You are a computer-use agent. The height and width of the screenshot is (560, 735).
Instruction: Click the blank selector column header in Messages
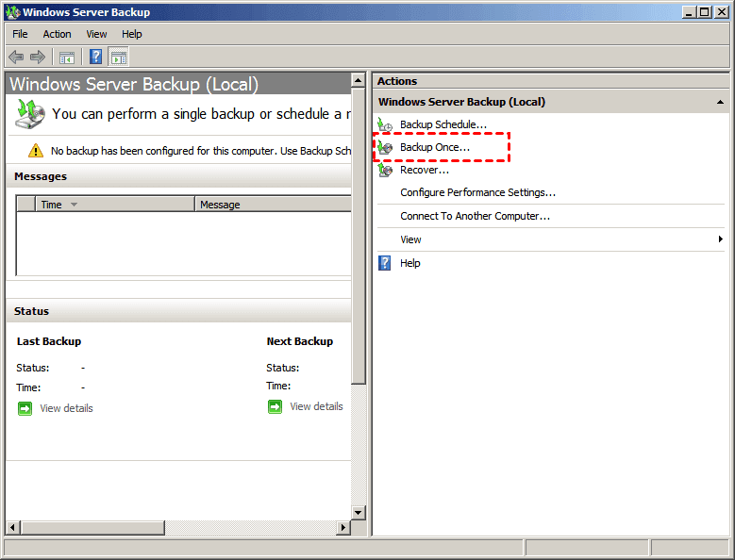coord(26,205)
